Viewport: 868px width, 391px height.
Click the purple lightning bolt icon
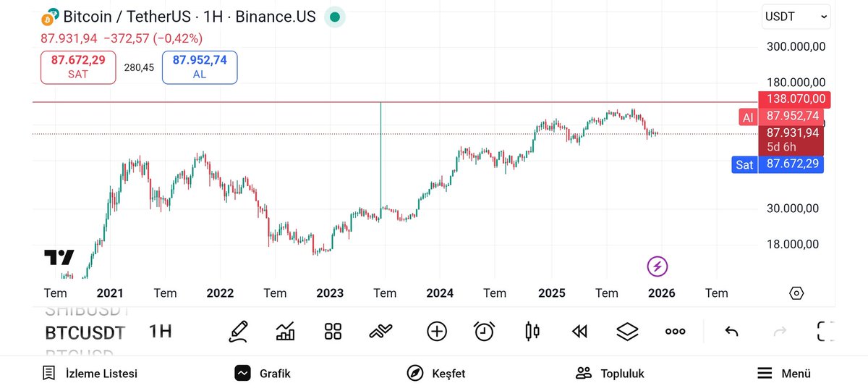[x=657, y=266]
